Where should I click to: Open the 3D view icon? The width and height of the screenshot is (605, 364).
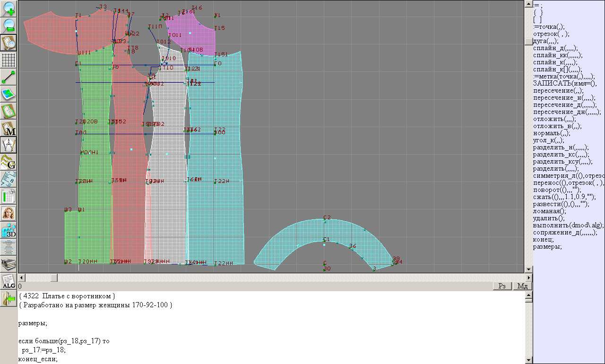click(9, 231)
